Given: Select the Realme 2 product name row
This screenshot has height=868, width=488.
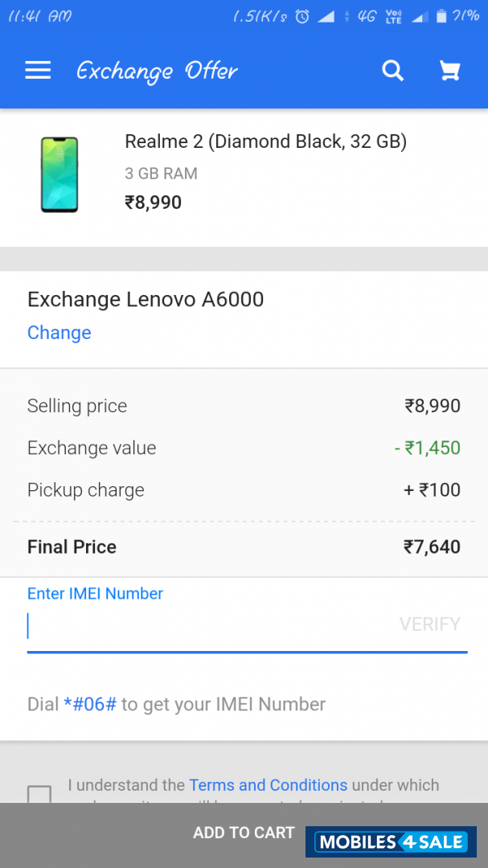Looking at the screenshot, I should [x=265, y=141].
